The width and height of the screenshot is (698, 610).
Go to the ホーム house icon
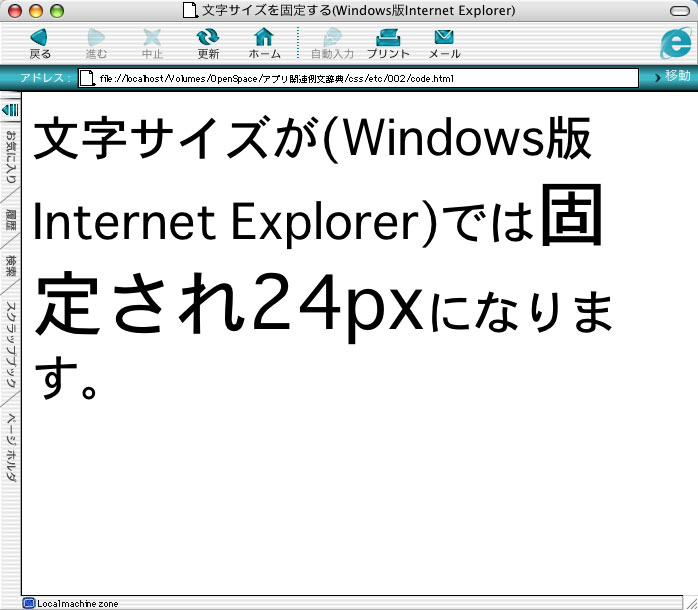[264, 37]
